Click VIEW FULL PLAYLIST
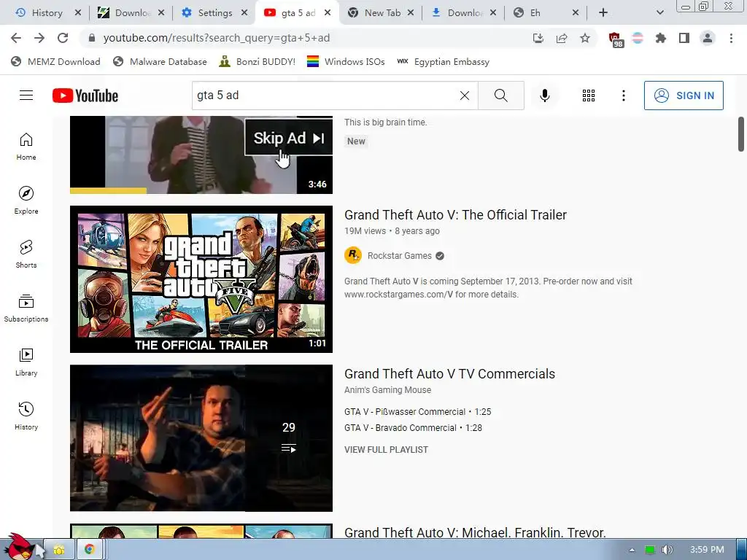The image size is (747, 560). [x=387, y=449]
